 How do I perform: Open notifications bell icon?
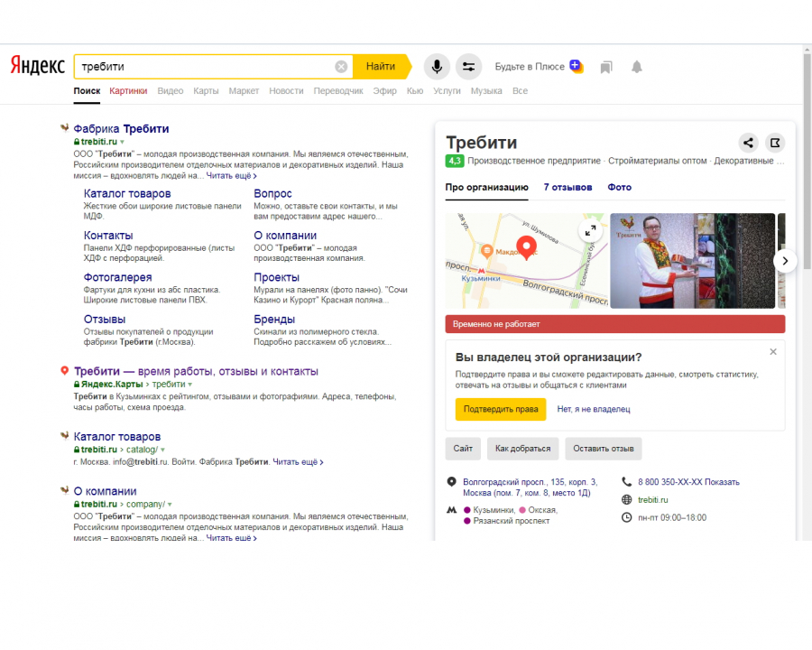coord(636,66)
